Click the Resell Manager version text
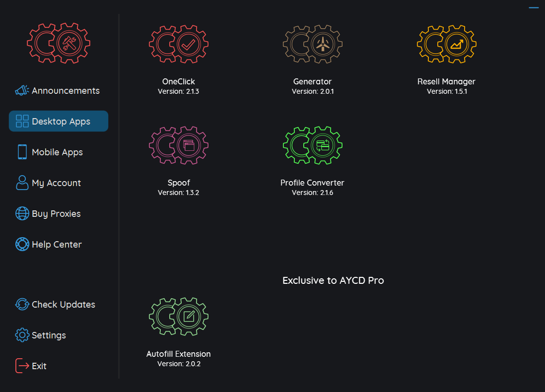This screenshot has height=392, width=545. (447, 92)
